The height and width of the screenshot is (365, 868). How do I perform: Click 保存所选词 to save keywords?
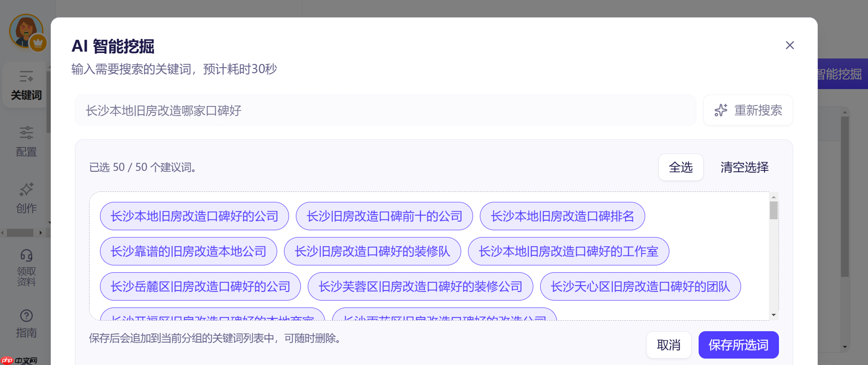click(738, 345)
